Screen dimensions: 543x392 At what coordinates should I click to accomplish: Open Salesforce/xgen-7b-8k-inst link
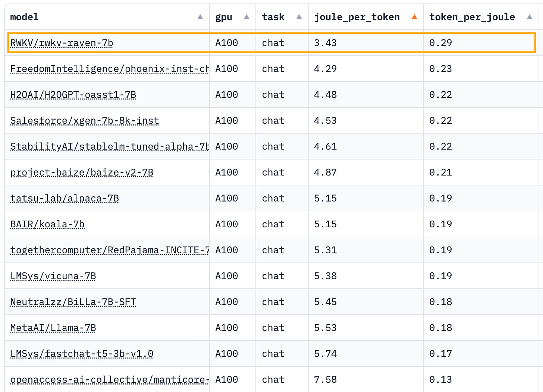[85, 121]
